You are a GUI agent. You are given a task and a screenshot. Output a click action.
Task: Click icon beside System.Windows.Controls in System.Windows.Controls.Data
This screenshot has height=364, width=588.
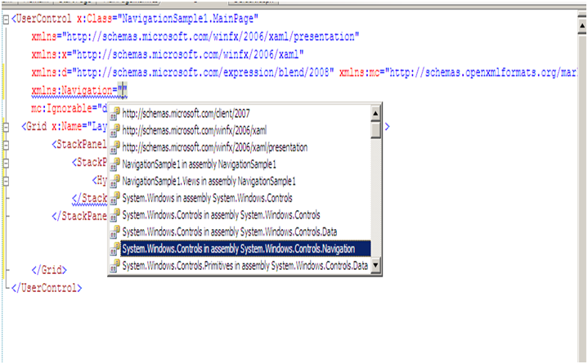point(115,232)
